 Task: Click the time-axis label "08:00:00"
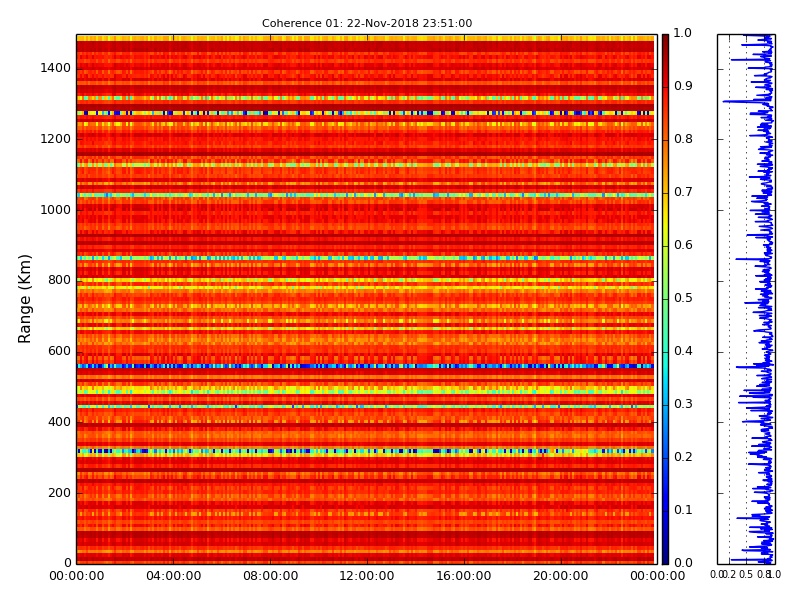point(270,576)
